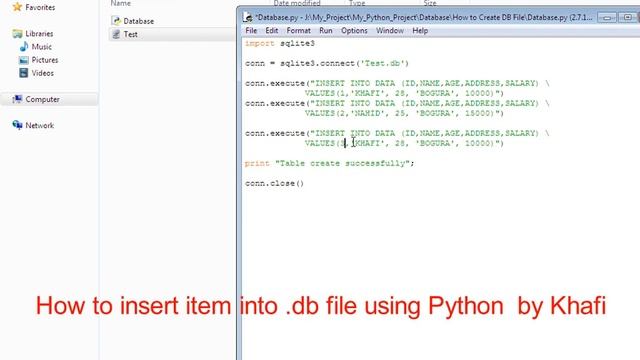
Task: Open the Help menu
Action: point(420,31)
